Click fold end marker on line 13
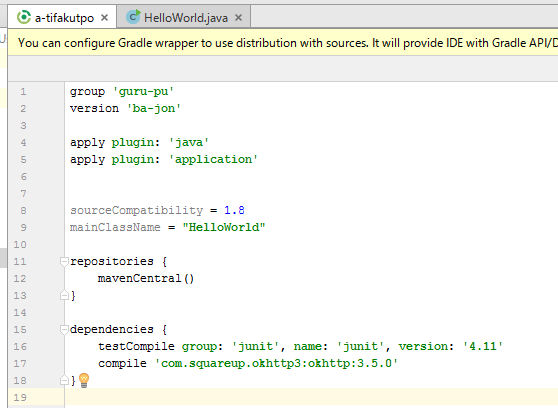This screenshot has height=408, width=558. click(x=64, y=295)
